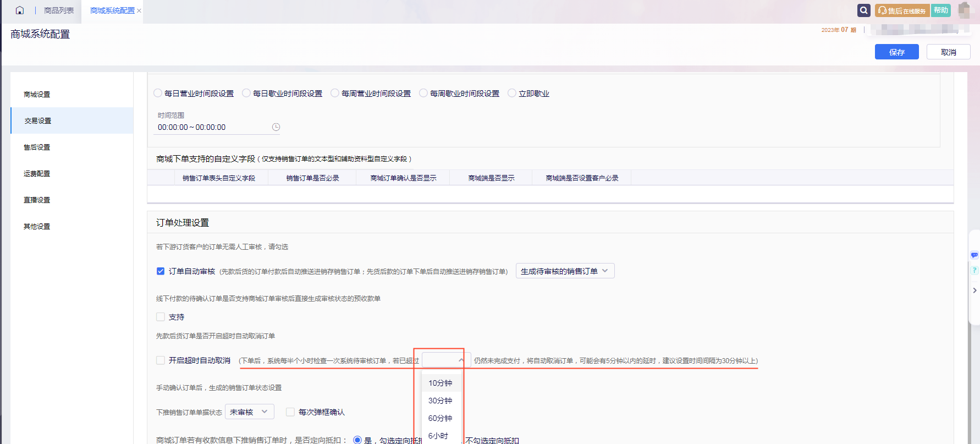Screen dimensions: 980x444
Task: Click the 2023年 07 期 period label
Action: click(839, 30)
